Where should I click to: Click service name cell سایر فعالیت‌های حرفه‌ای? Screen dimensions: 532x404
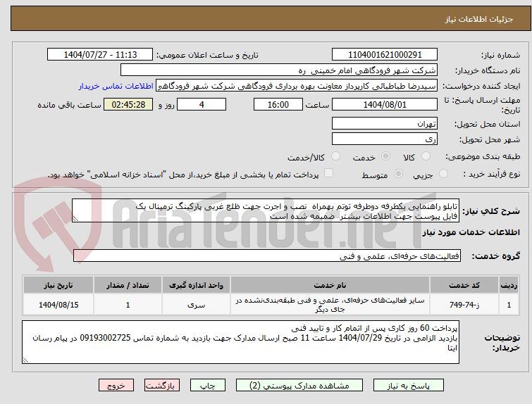point(330,305)
